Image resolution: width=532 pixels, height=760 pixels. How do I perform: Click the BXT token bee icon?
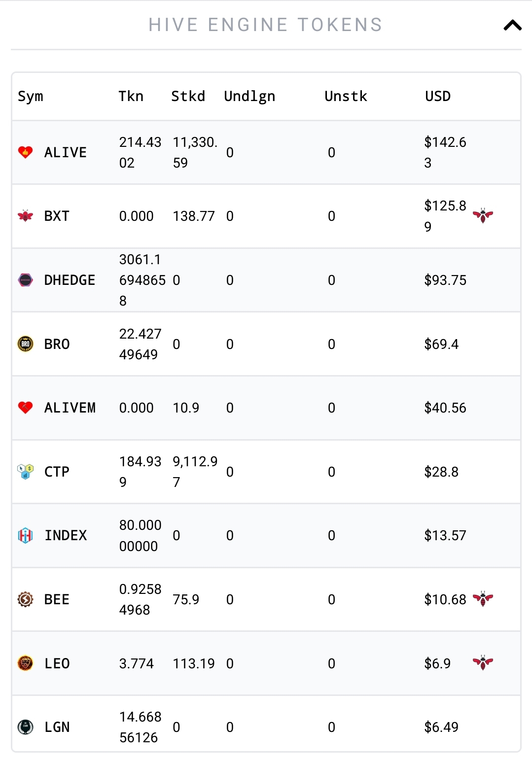coord(25,216)
